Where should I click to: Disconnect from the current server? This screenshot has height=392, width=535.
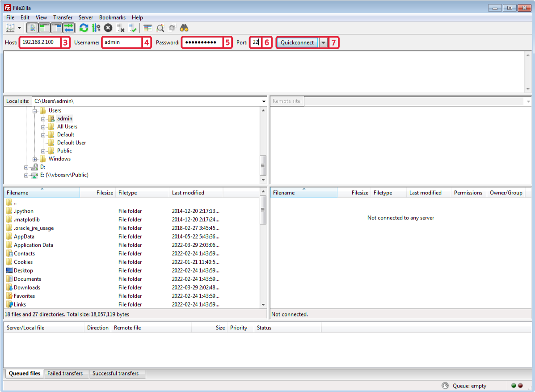tap(120, 28)
